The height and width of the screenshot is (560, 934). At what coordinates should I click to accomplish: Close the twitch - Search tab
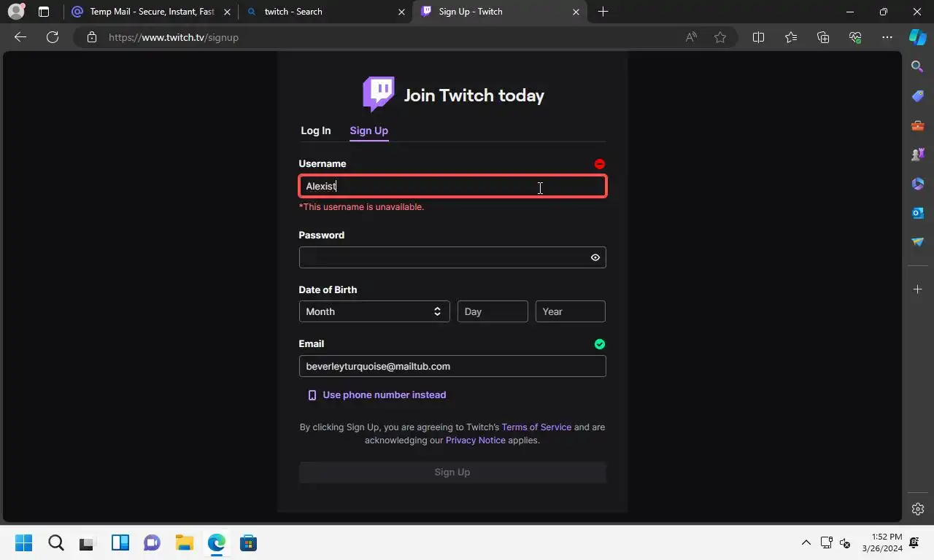coord(401,12)
